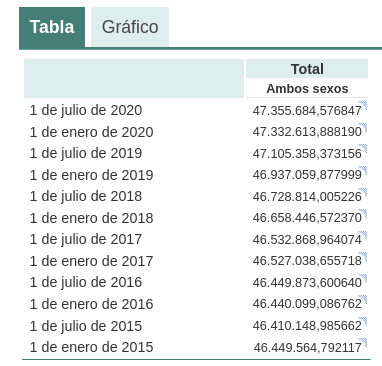Click the note icon beside 46.449.873,600640
382x366 pixels.
pyautogui.click(x=363, y=278)
